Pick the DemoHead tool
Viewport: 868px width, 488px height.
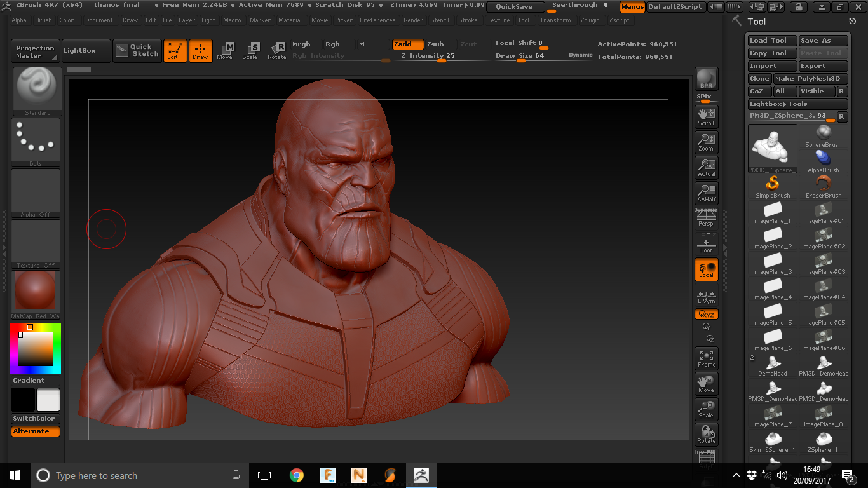point(773,365)
